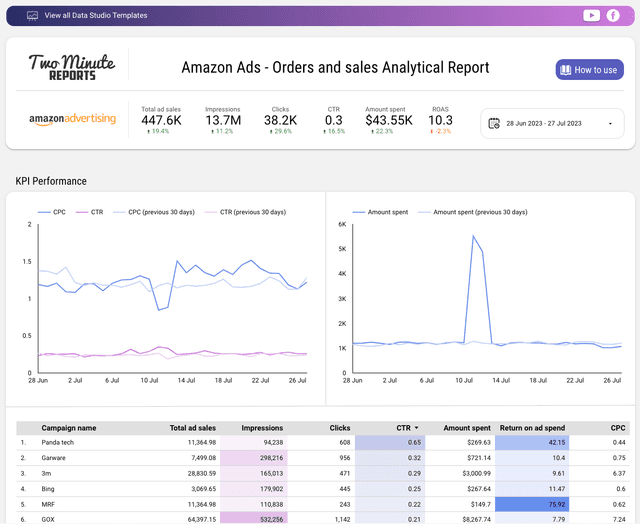Click the CTR column sort arrow
This screenshot has width=640, height=524.
pos(416,428)
